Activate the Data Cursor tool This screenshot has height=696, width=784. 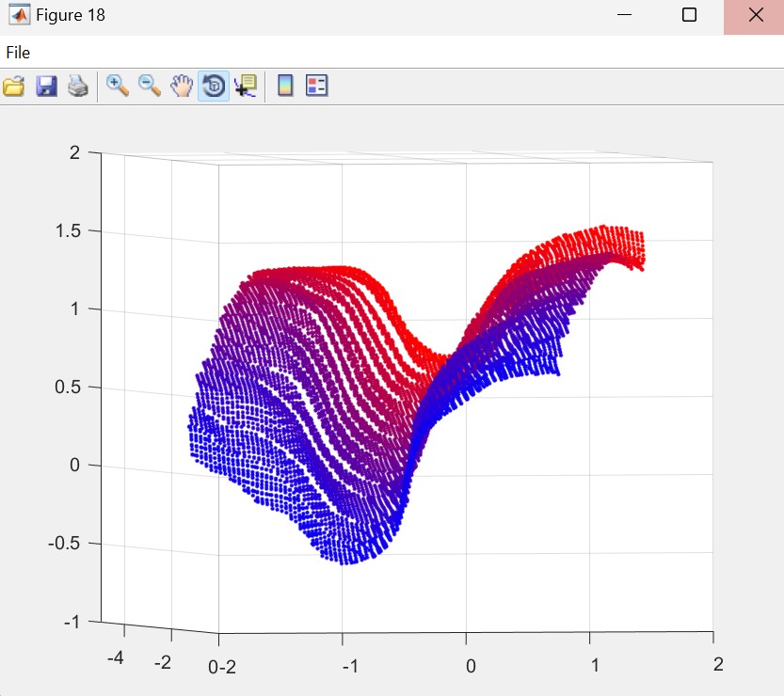(245, 87)
